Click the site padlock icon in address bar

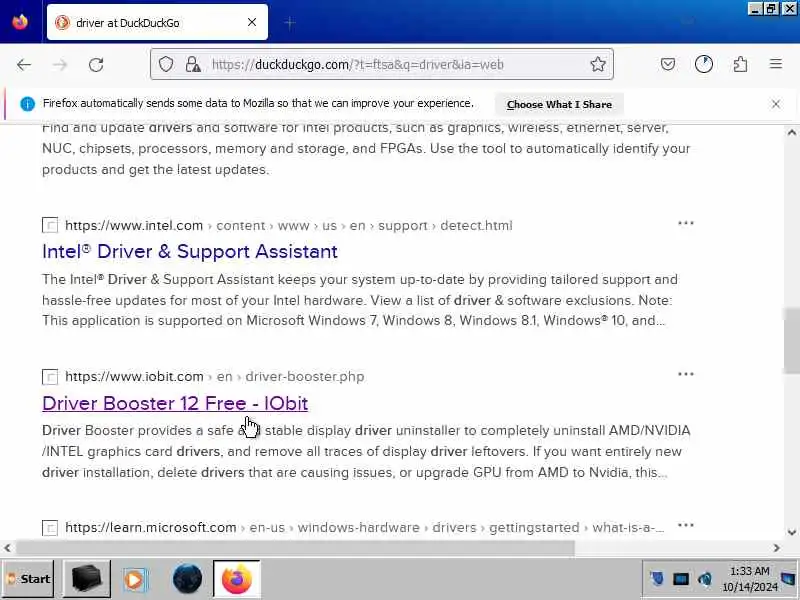pyautogui.click(x=192, y=64)
